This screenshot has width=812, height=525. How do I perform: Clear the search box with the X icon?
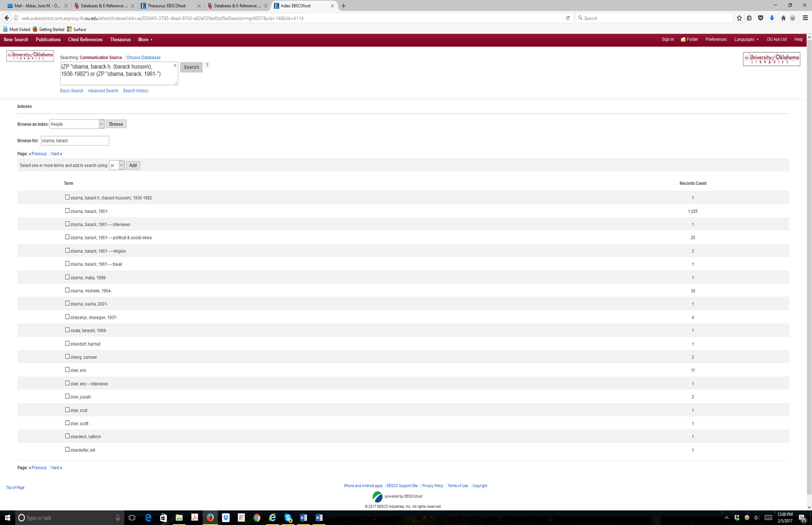[175, 66]
